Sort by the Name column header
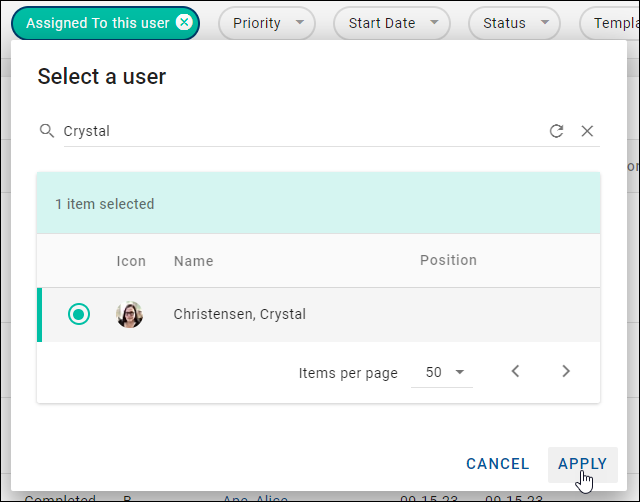 pyautogui.click(x=193, y=260)
